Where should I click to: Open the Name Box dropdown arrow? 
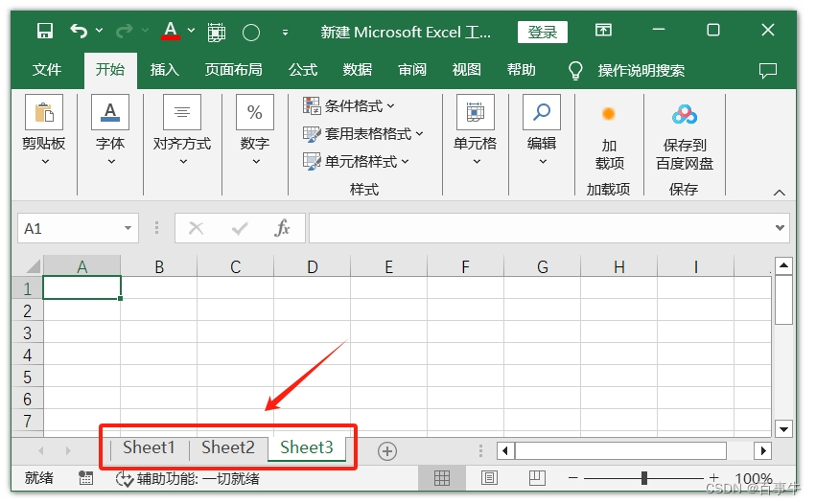coord(128,228)
